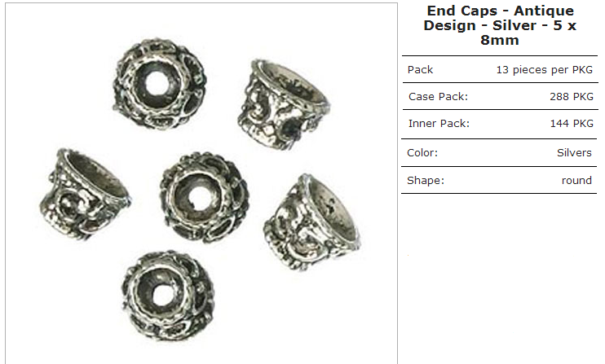Screen dimensions: 605x364
Task: Click the left side-view end cap
Action: 86,194
